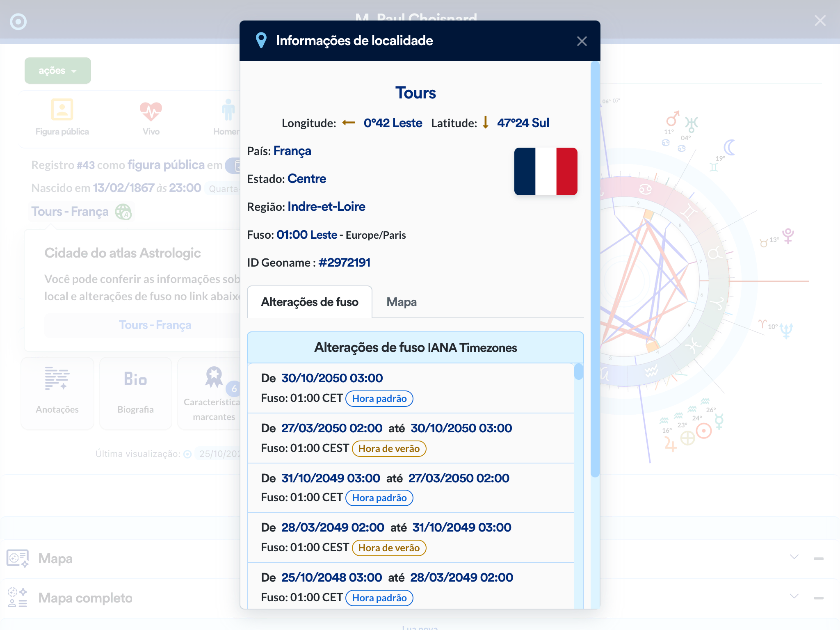
Task: Click Geoname ID #2972191
Action: pyautogui.click(x=345, y=262)
